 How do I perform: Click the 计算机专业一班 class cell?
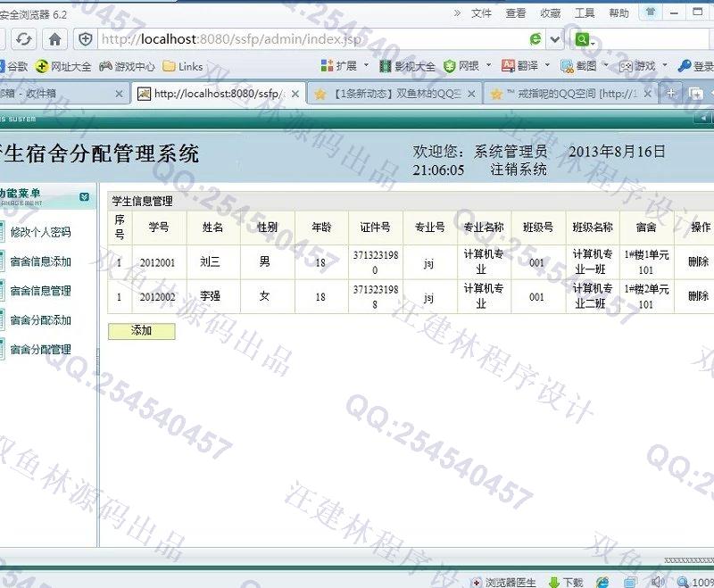click(x=592, y=261)
